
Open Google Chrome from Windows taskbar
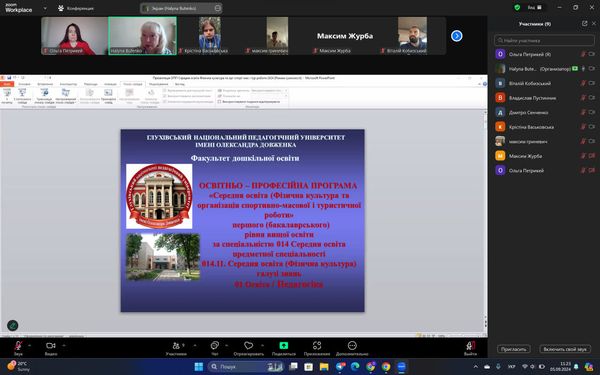(x=386, y=367)
